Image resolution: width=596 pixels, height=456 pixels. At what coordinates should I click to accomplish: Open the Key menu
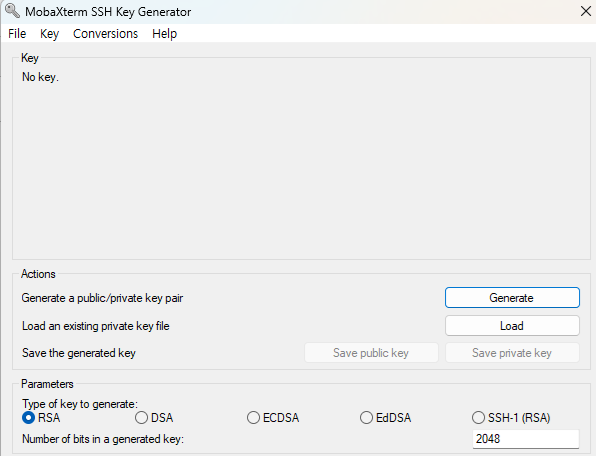click(49, 33)
